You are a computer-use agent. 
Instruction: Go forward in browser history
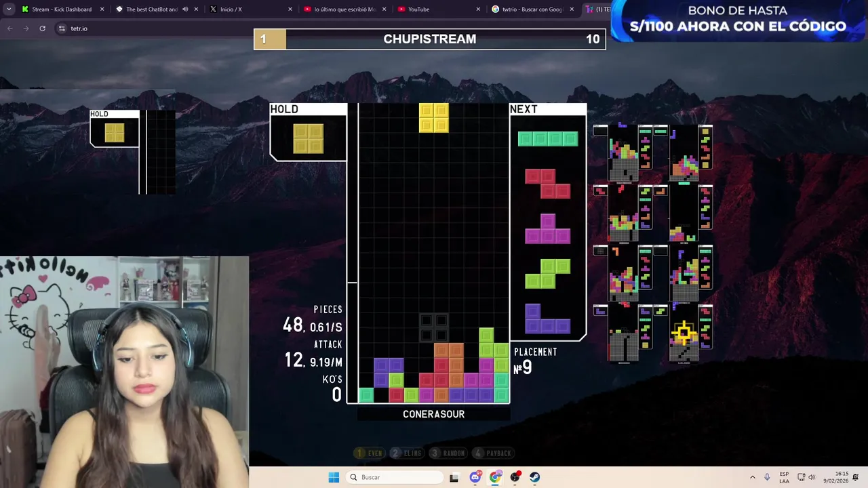coord(26,28)
